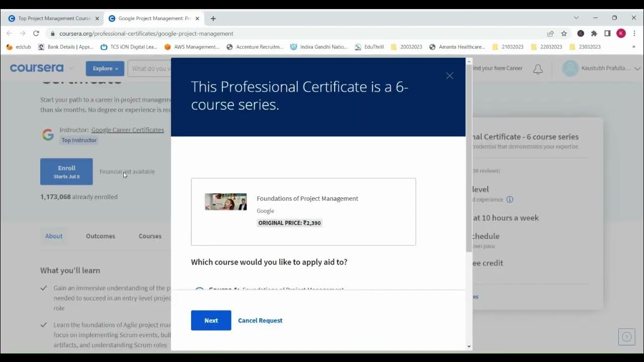The height and width of the screenshot is (362, 644).
Task: Click the info icon beside experience
Action: point(510,200)
